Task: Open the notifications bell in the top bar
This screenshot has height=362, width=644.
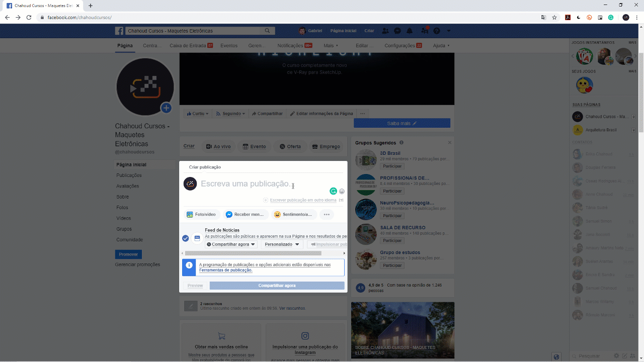Action: point(410,31)
